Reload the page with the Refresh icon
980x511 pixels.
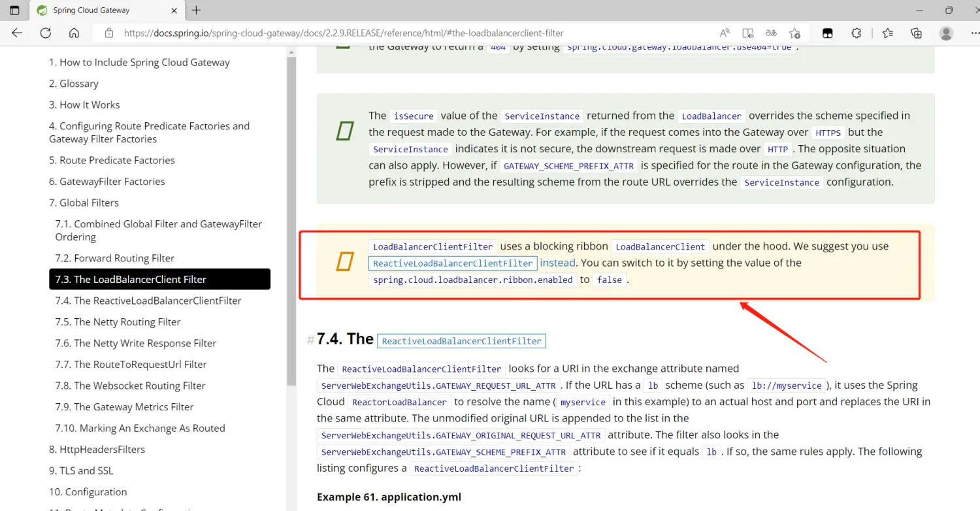(x=45, y=33)
